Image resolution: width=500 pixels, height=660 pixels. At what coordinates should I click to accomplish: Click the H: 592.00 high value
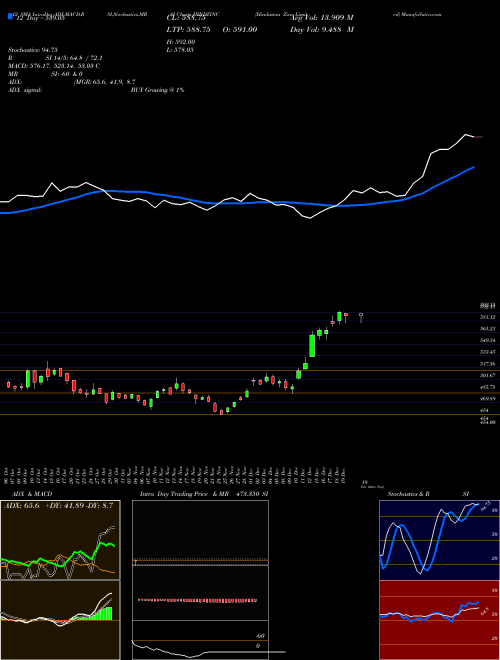181,42
